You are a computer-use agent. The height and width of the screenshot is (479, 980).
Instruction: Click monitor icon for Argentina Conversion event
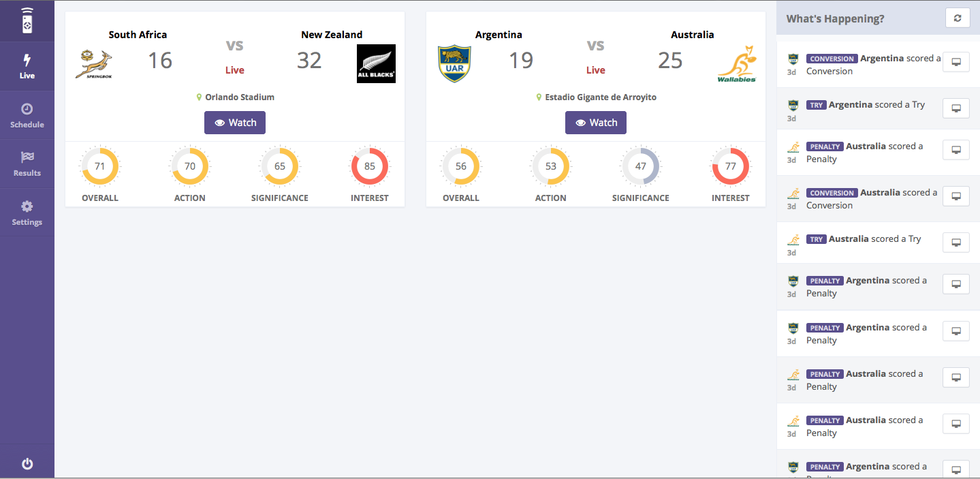pos(955,62)
